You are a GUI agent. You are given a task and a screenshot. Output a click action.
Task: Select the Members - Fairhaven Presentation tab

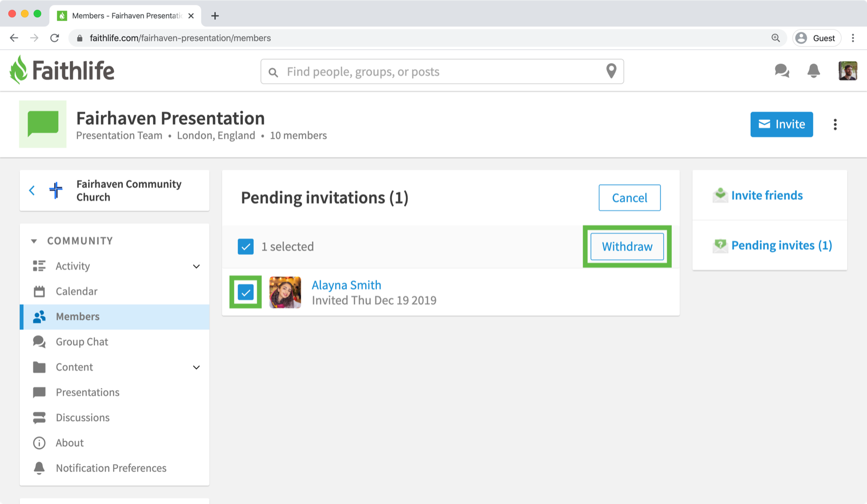click(126, 16)
